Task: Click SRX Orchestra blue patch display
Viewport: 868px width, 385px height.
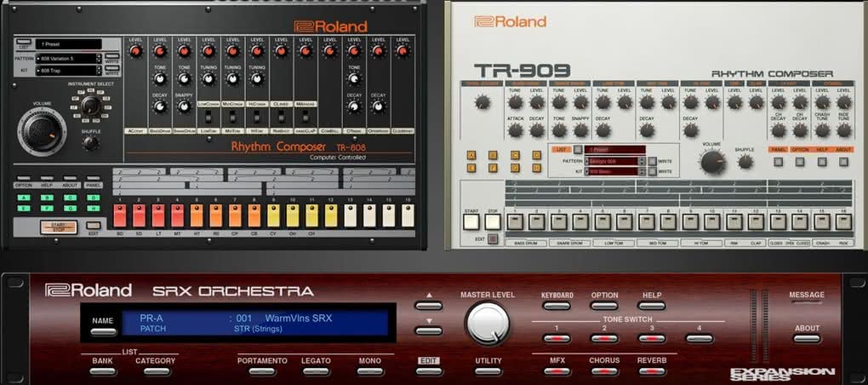Action: pyautogui.click(x=256, y=323)
